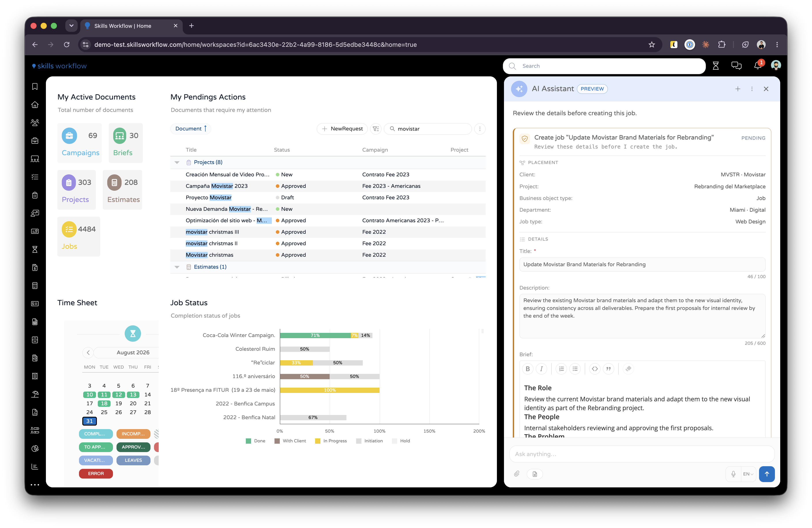The width and height of the screenshot is (812, 528).
Task: Click the round hourglass icon in Time Sheet
Action: (x=133, y=334)
